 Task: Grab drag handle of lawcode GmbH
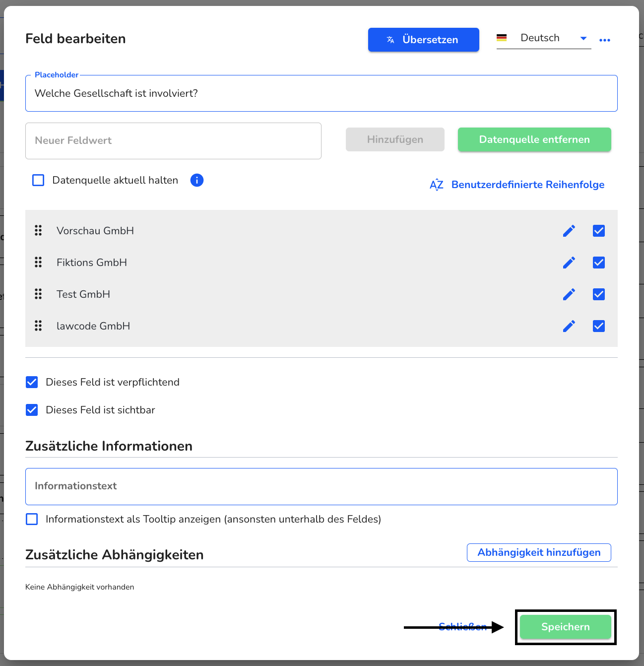38,326
